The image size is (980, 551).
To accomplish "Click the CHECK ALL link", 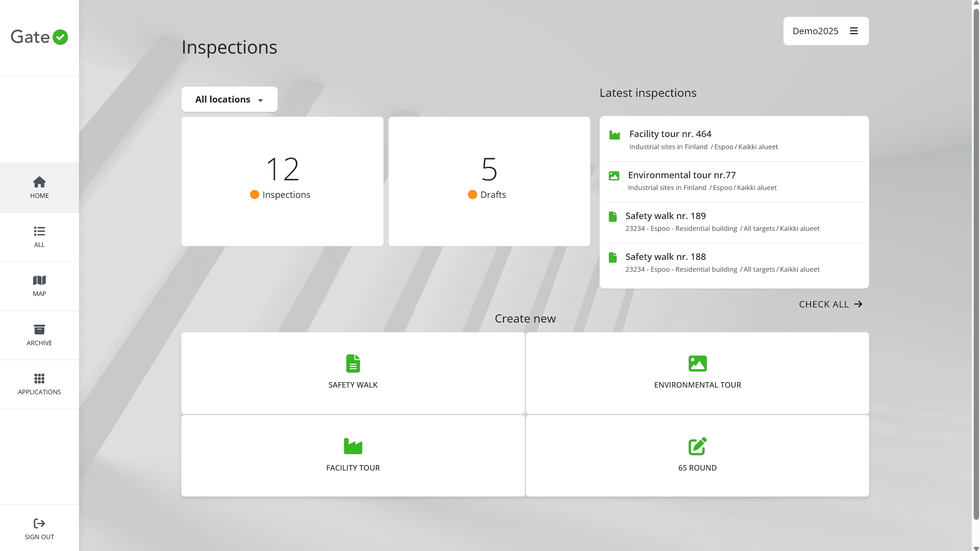I will [x=830, y=304].
